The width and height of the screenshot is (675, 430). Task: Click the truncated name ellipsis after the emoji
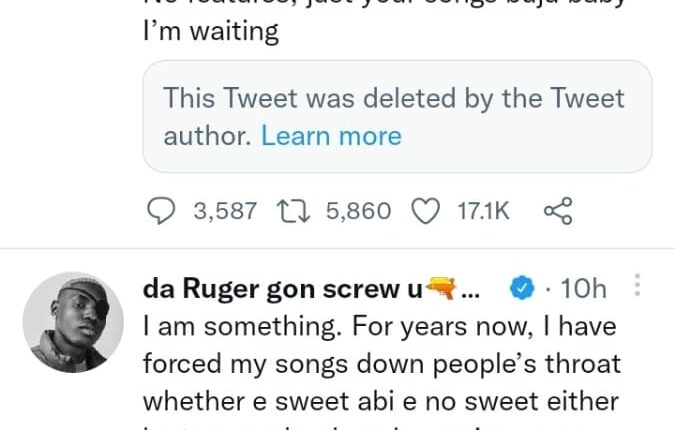(474, 289)
